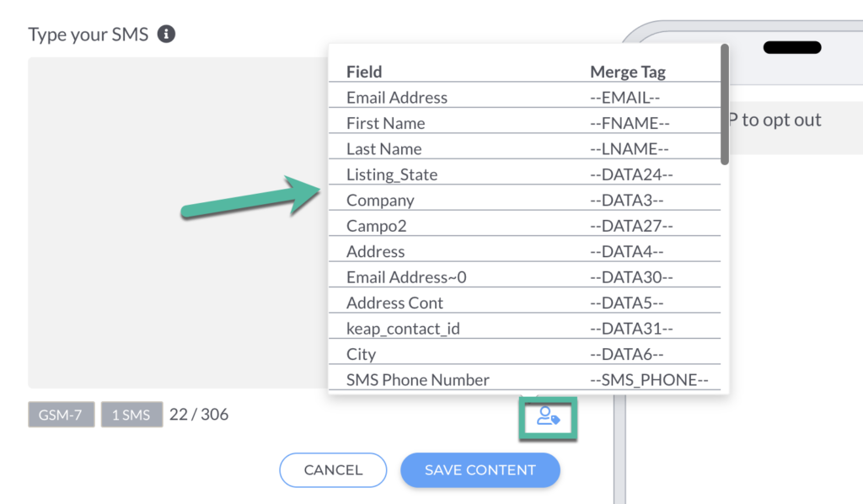Open the merge tag personalization icon
863x504 pixels.
[x=548, y=416]
